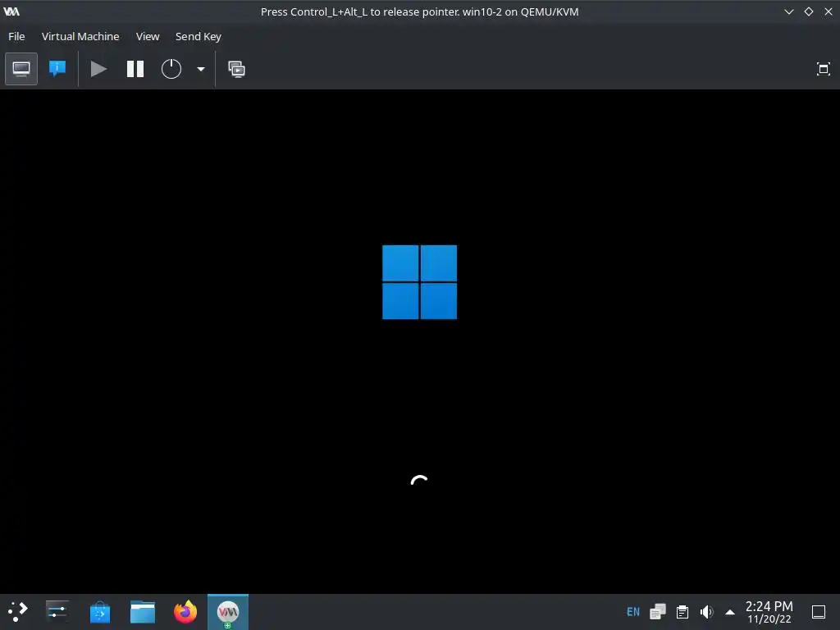Click the Show Desktop button
Viewport: 840px width, 630px height.
tap(819, 612)
